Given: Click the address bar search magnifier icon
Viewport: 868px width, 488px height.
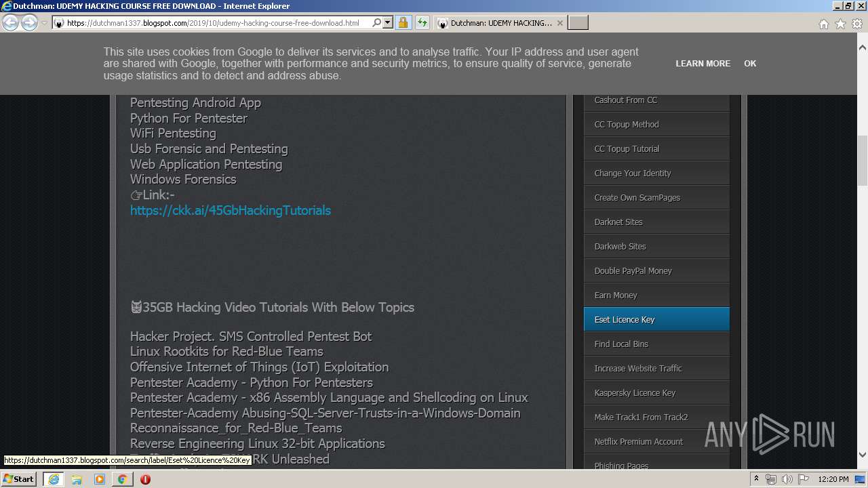Looking at the screenshot, I should click(377, 23).
